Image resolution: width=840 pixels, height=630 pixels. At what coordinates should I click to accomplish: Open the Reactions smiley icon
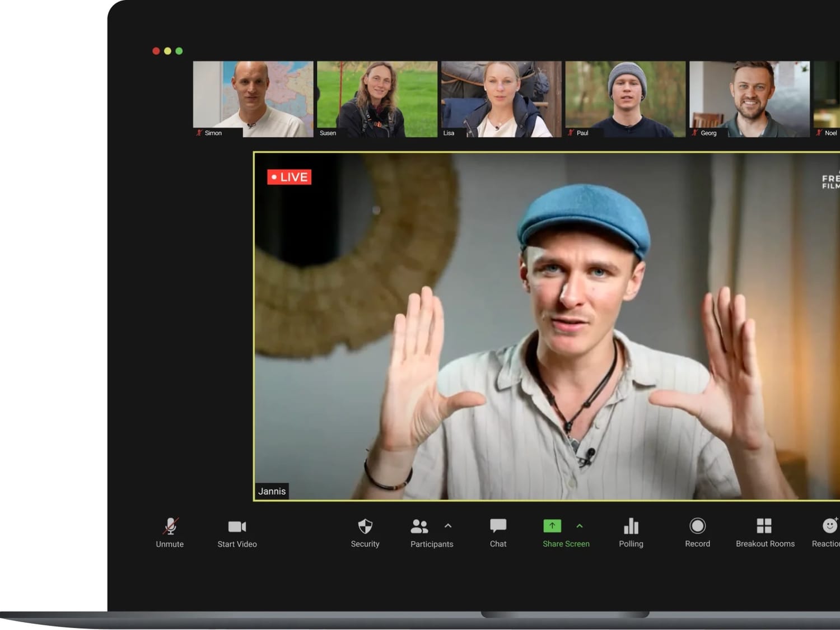(x=830, y=525)
